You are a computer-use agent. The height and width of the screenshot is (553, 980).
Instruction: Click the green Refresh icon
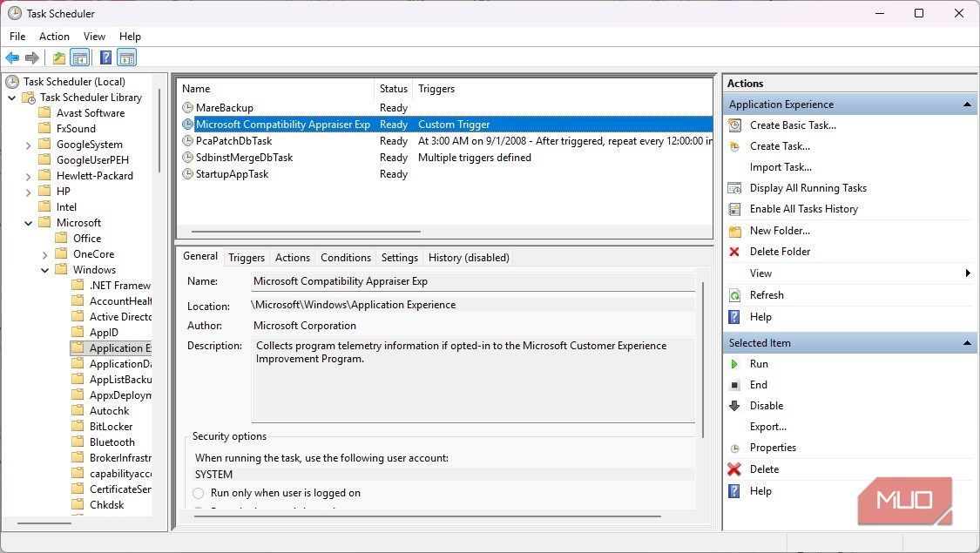(735, 295)
